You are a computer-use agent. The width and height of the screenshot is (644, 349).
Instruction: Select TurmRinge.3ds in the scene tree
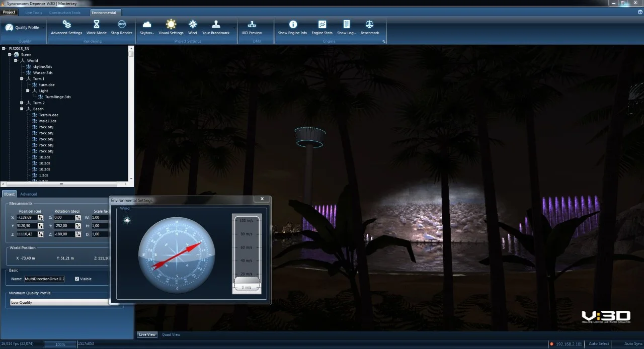[x=58, y=97]
